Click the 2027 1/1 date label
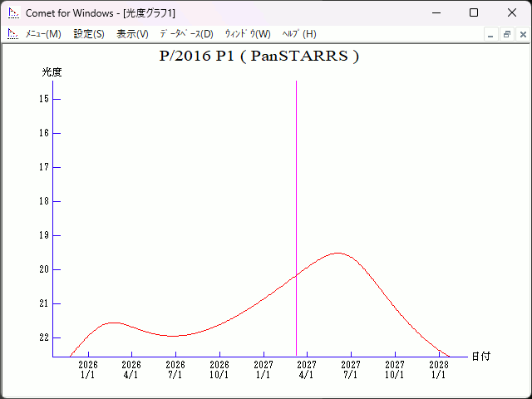Image resolution: width=532 pixels, height=399 pixels. click(x=264, y=370)
